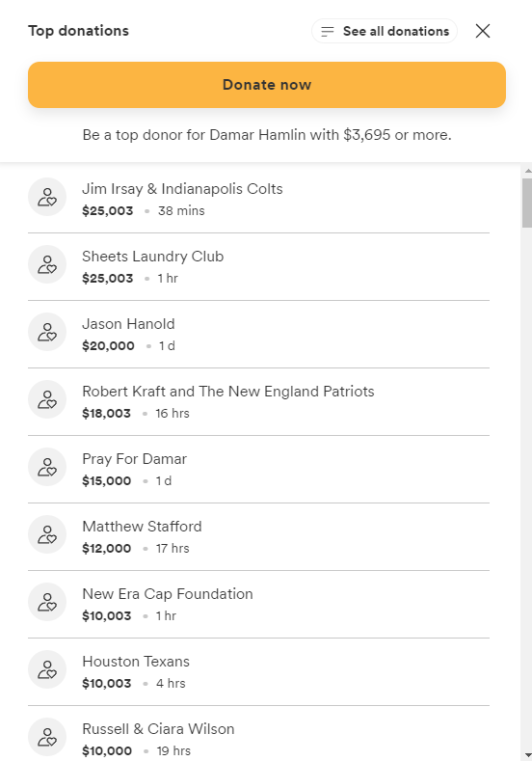Click donor icon beside New Era Cap Foundation

click(x=47, y=601)
